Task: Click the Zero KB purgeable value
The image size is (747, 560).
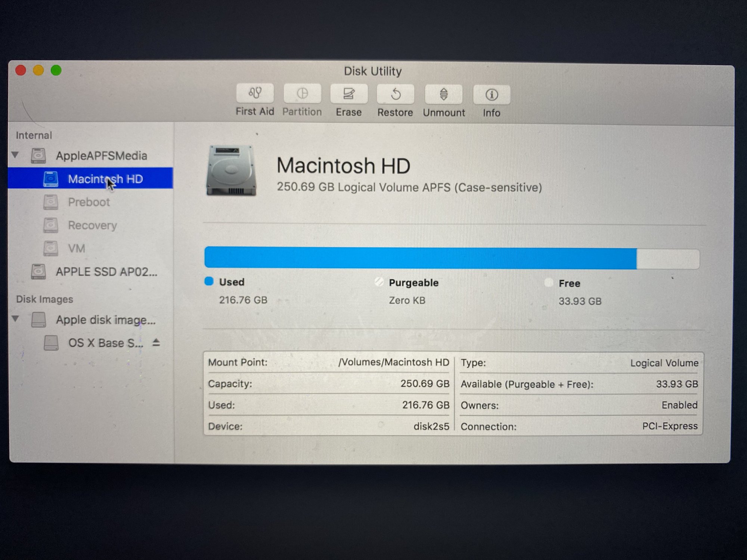Action: point(407,300)
